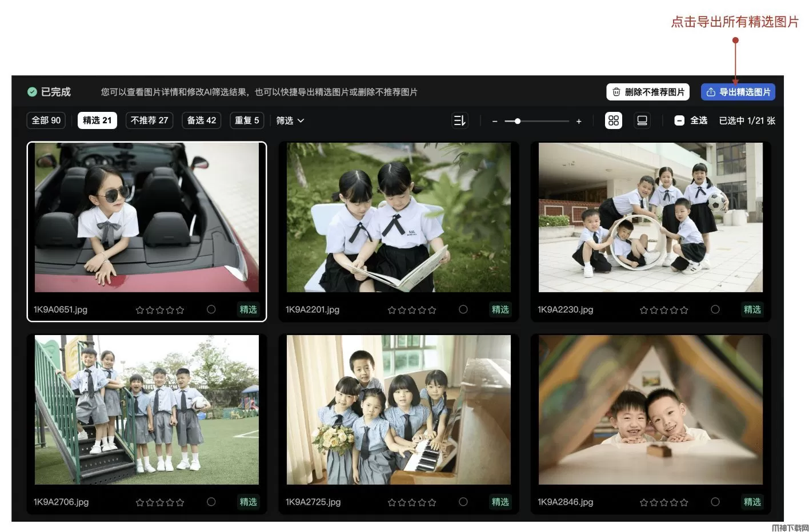Click 精选 tag on 1K9A2706.jpg
Image resolution: width=809 pixels, height=532 pixels.
click(249, 502)
